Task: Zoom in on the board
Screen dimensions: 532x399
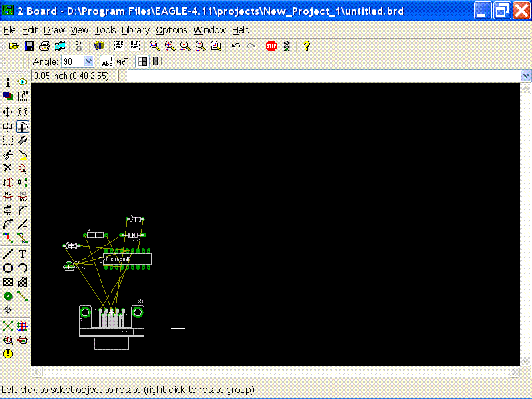Action: point(170,46)
